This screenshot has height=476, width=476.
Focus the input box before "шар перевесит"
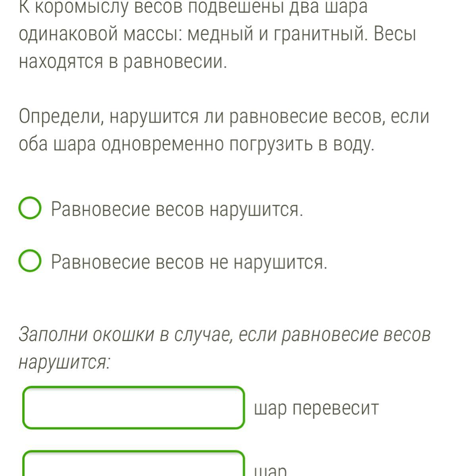pyautogui.click(x=133, y=408)
